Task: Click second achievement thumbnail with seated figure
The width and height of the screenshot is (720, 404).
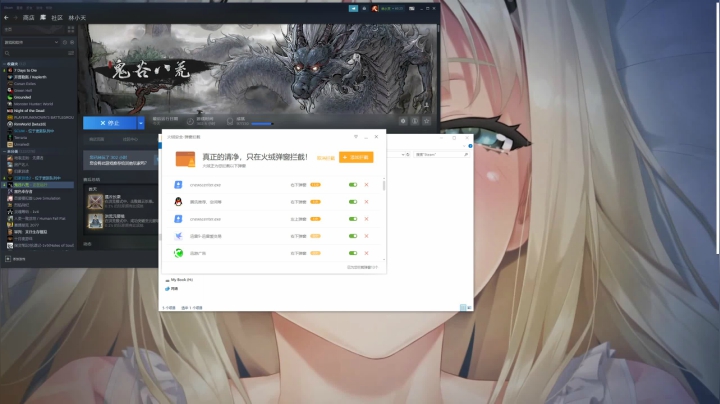Action: (96, 221)
